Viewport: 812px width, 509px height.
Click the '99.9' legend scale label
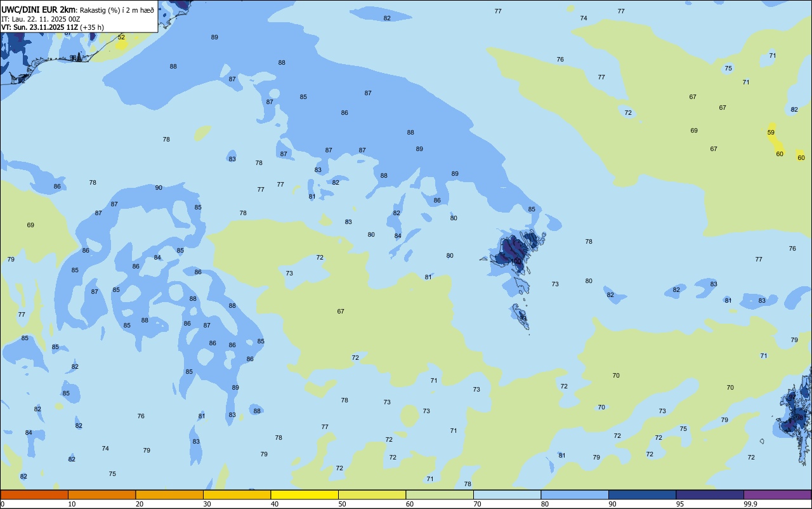tap(750, 504)
